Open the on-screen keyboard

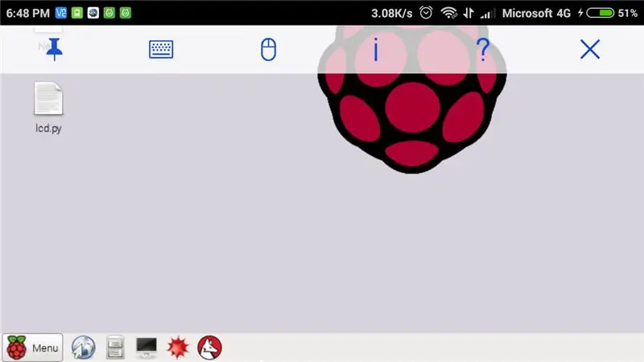[x=161, y=49]
